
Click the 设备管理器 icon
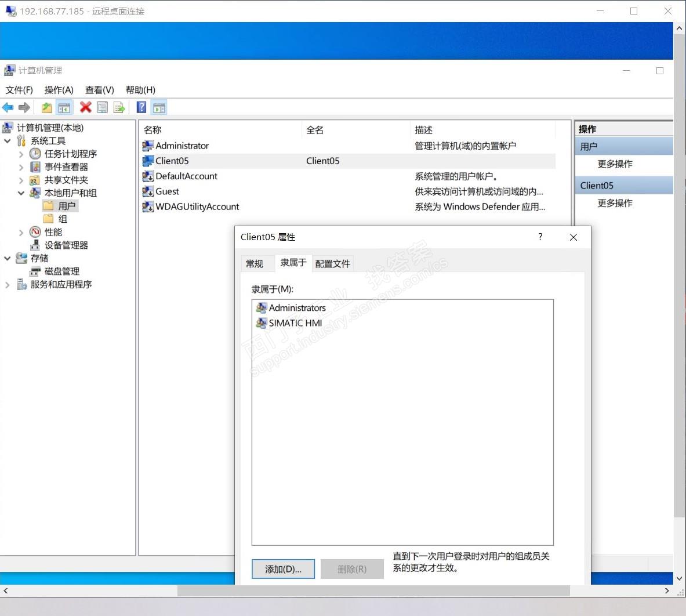click(35, 245)
